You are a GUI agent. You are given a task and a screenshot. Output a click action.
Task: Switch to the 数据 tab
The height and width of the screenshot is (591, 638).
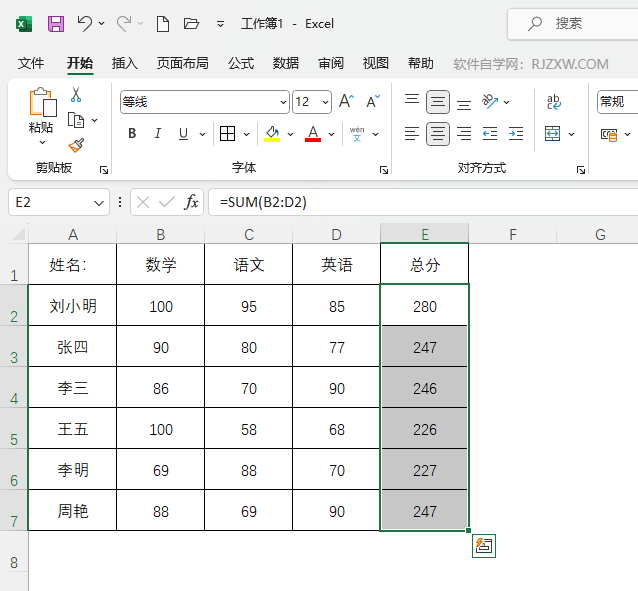coord(286,63)
